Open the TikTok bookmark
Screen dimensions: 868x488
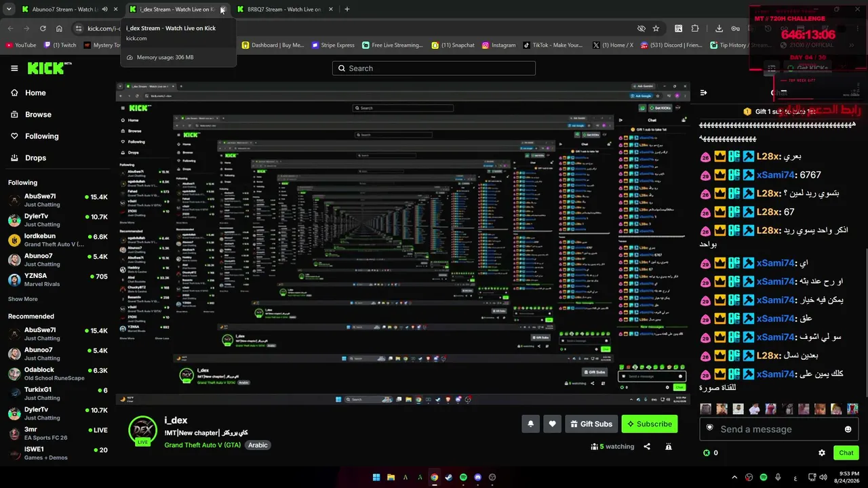pos(553,45)
